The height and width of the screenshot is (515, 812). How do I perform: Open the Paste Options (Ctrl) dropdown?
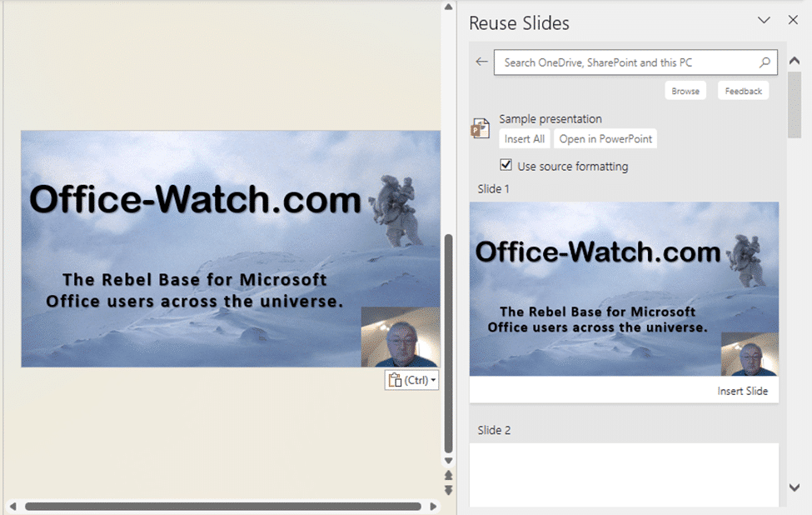(412, 380)
